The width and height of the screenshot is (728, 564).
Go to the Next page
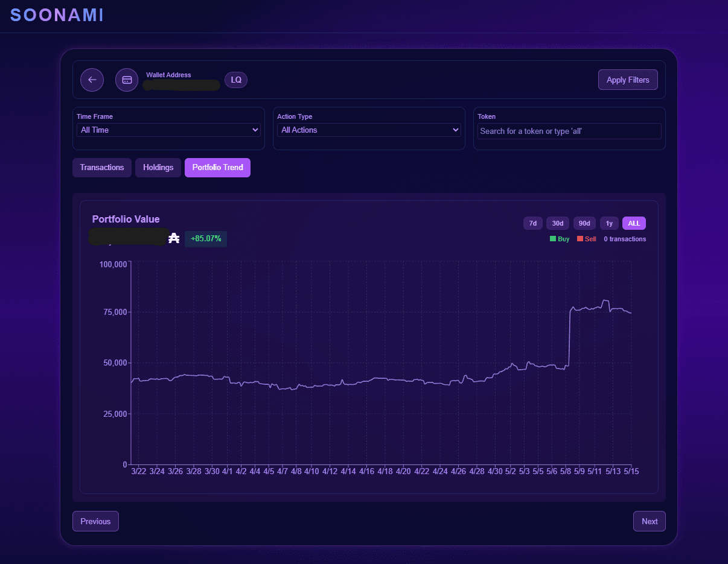point(650,521)
